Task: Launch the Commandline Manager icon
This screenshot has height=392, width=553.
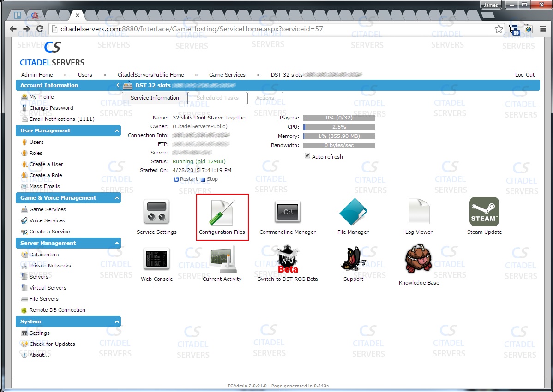Action: coord(288,213)
